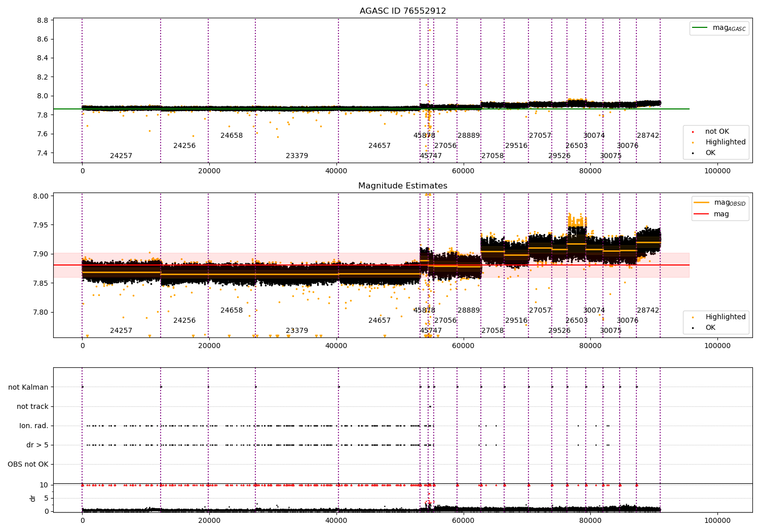Click the 8.8 y-axis tick label
The image size is (760, 532).
pyautogui.click(x=43, y=21)
